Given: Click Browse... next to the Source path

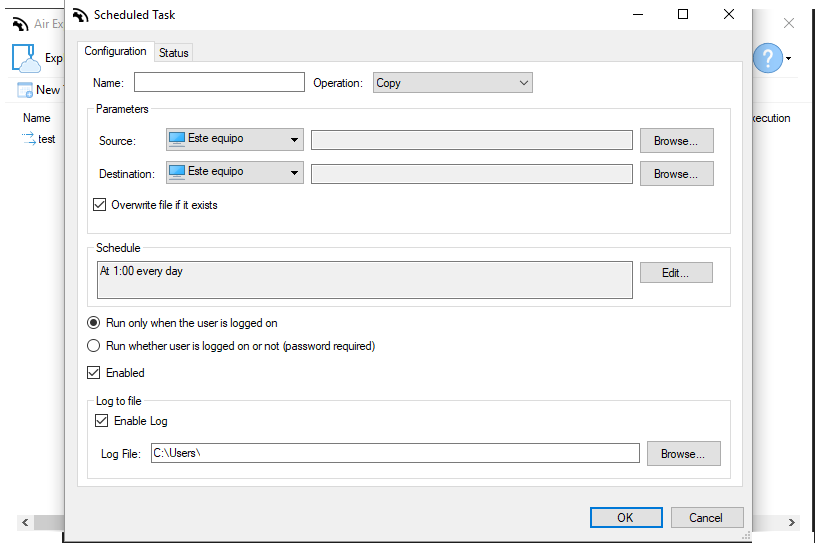Looking at the screenshot, I should (677, 141).
